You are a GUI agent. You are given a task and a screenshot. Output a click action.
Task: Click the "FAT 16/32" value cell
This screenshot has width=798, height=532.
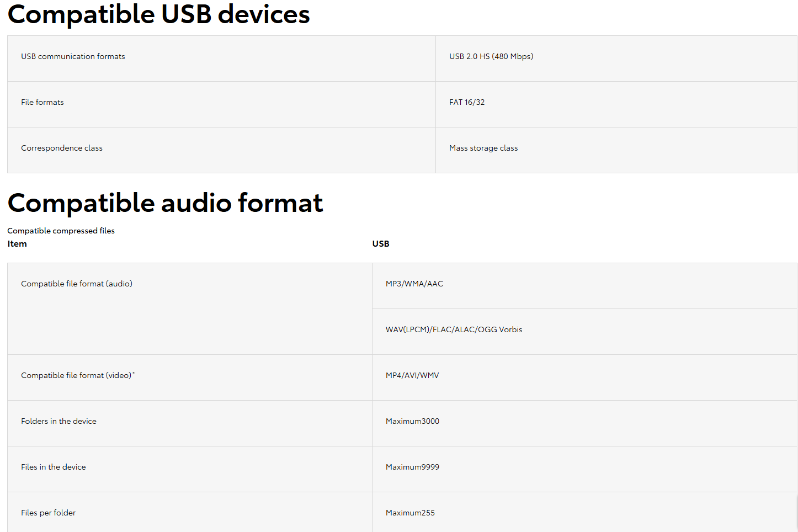point(467,102)
